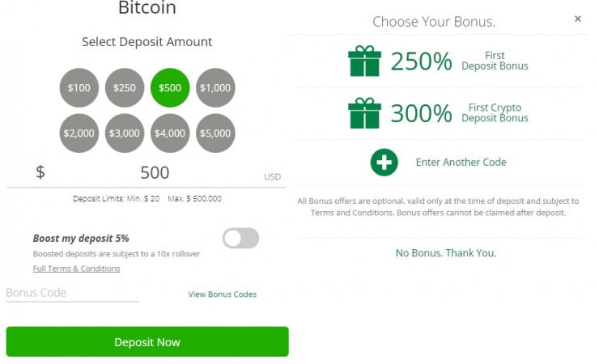Select the $250 deposit amount
599x364 pixels.
pos(125,87)
